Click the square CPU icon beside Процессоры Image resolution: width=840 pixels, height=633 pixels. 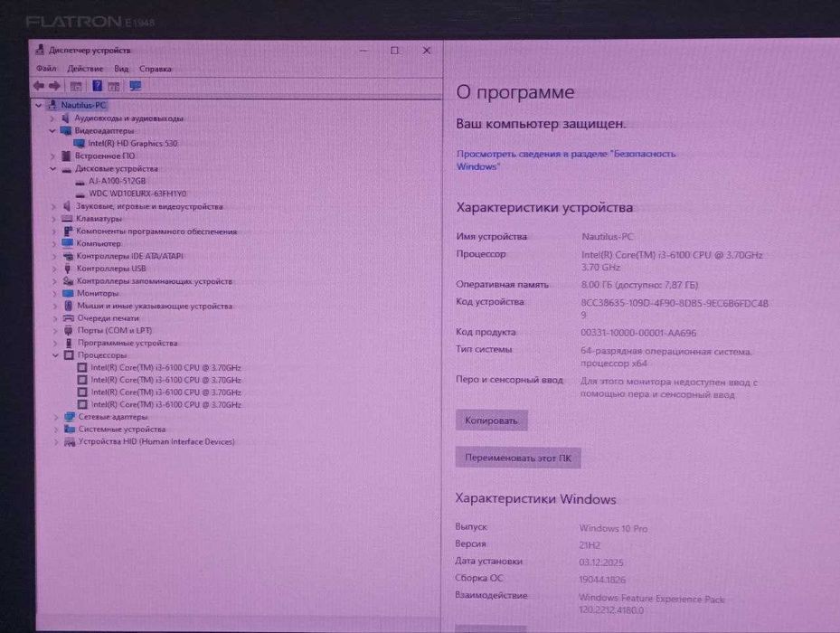[69, 355]
